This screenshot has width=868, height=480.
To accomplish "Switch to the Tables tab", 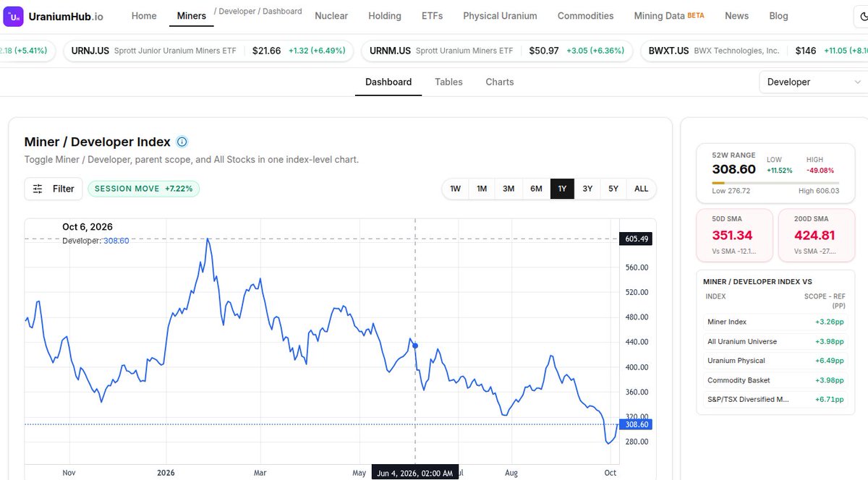I will (x=448, y=82).
